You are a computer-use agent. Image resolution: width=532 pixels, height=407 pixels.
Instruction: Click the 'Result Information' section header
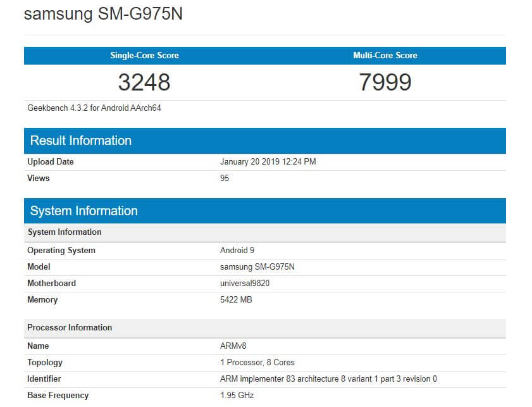click(x=264, y=141)
